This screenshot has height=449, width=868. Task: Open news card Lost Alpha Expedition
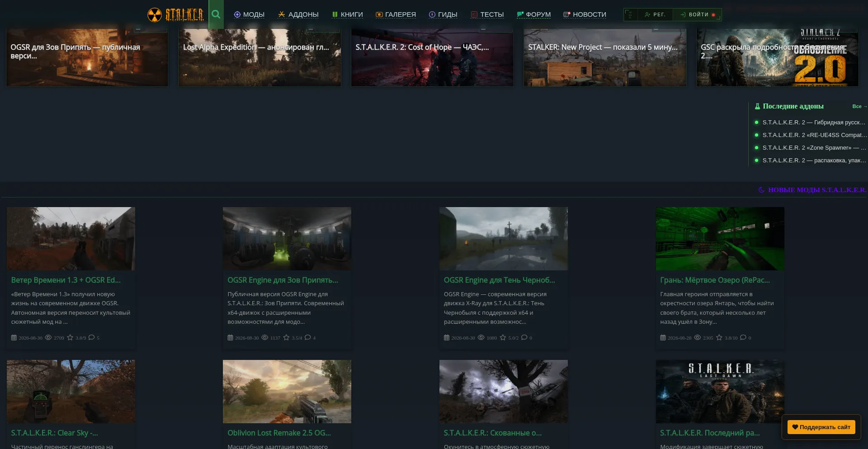pyautogui.click(x=259, y=57)
